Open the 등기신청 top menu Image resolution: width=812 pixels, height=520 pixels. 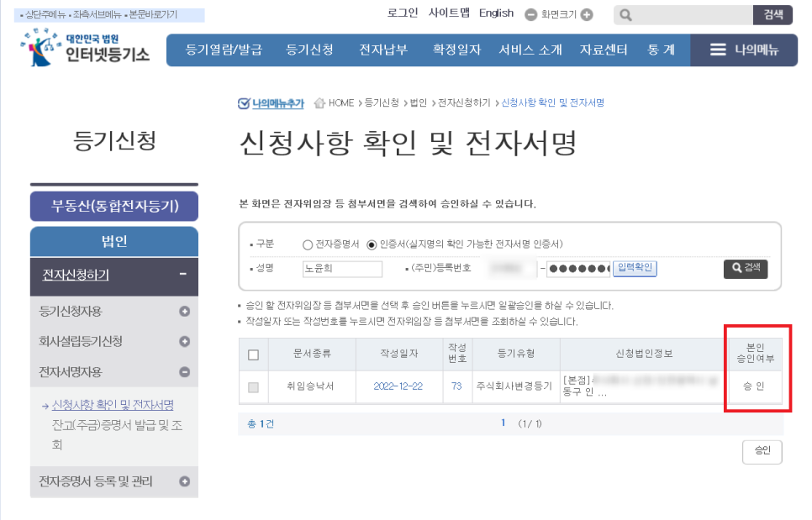(x=309, y=50)
